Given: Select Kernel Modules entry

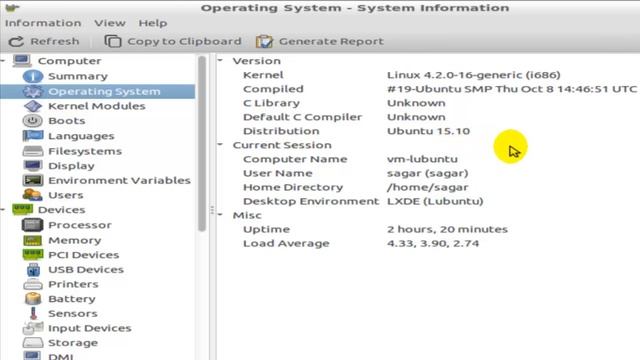Looking at the screenshot, I should [x=97, y=106].
